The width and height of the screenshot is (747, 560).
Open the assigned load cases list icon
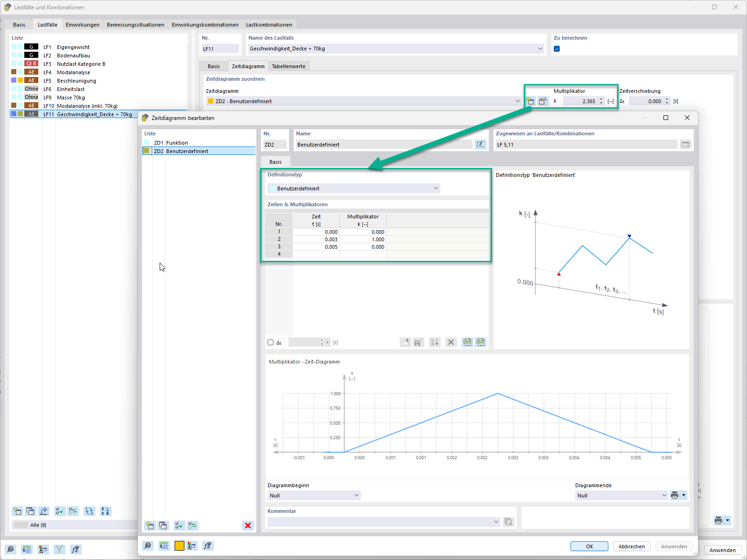(x=685, y=145)
